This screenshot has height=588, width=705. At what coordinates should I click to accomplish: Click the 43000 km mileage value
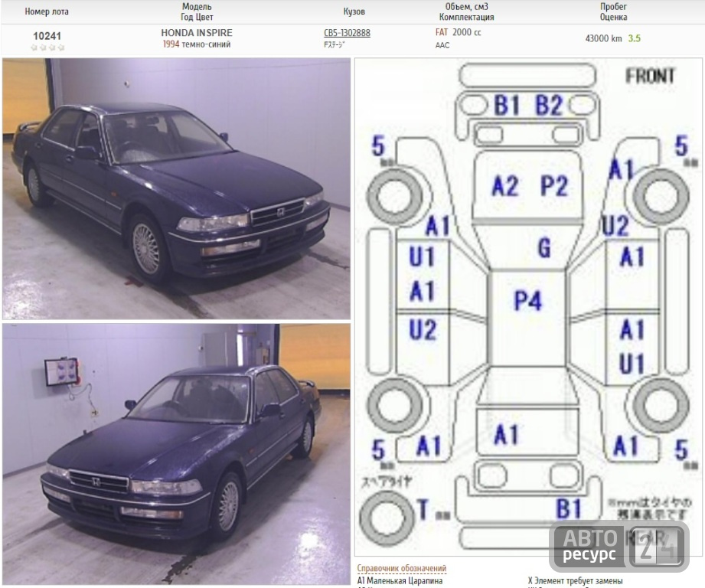(x=603, y=38)
